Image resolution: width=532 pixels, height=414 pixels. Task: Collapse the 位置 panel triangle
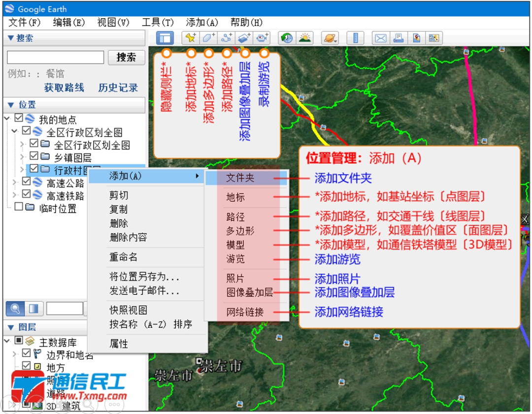pos(10,105)
